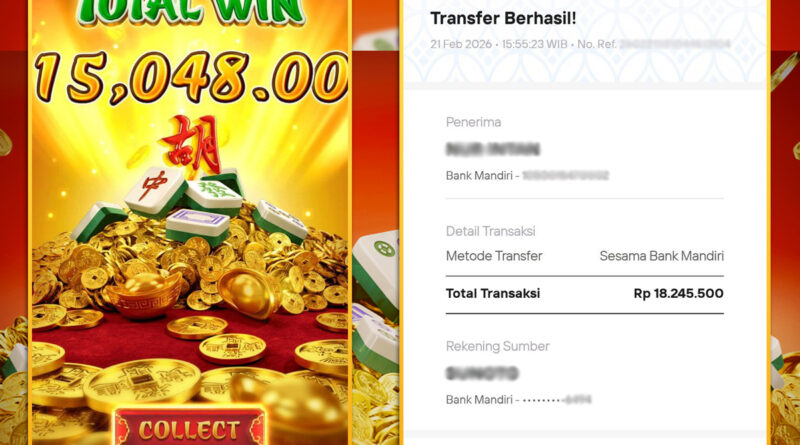Click the Rekening Sumber label

(497, 346)
